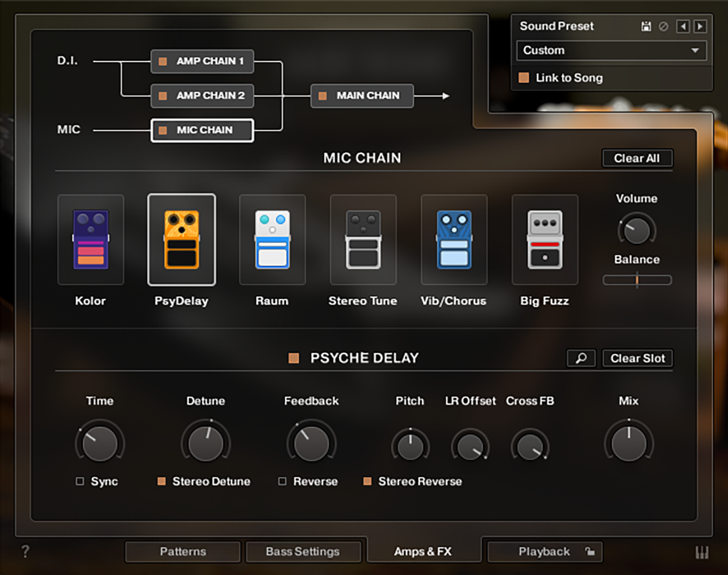Select the Stereo Tune pedal
Screen dimensions: 728x575
coord(363,240)
